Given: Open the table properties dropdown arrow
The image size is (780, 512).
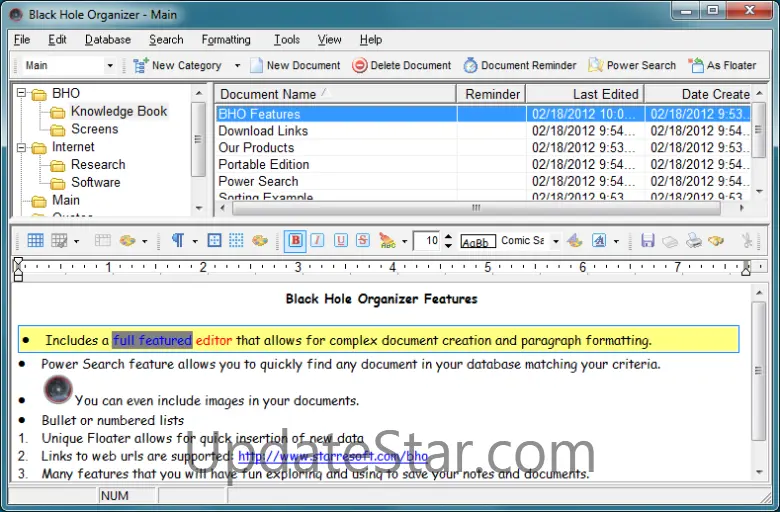Looking at the screenshot, I should [x=76, y=242].
